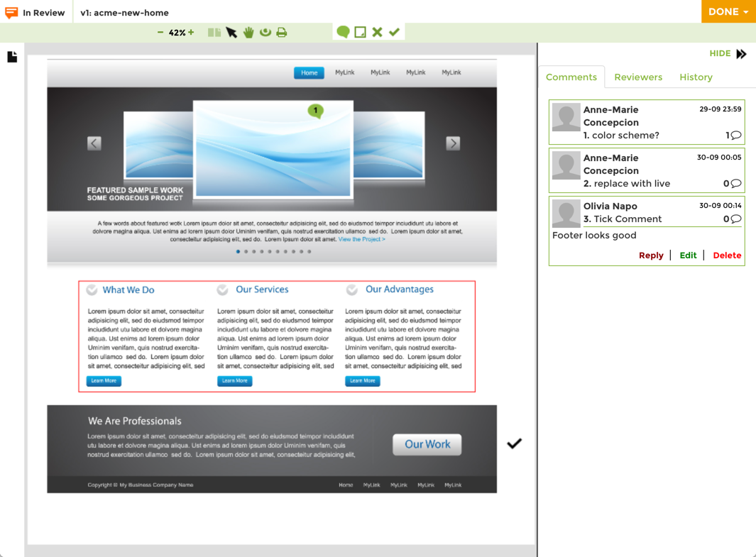This screenshot has height=557, width=756.
Task: Click the green comment marker 1 on mockup
Action: 316,111
